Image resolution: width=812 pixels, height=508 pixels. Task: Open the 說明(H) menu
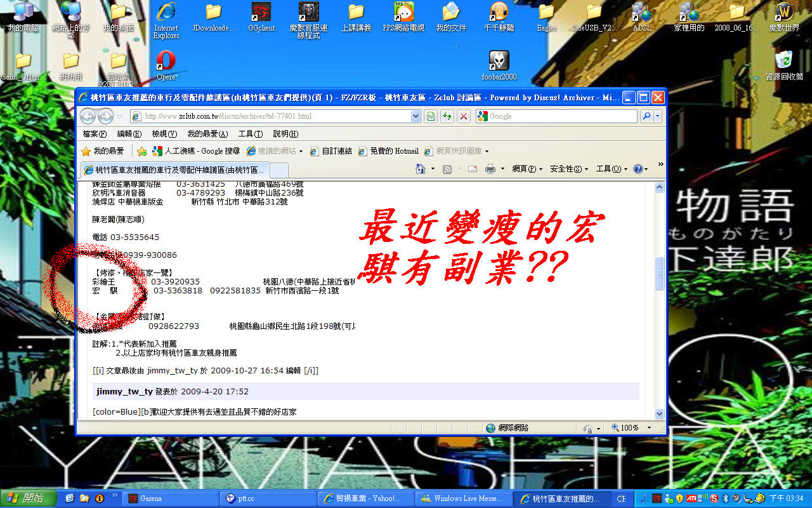pyautogui.click(x=285, y=134)
